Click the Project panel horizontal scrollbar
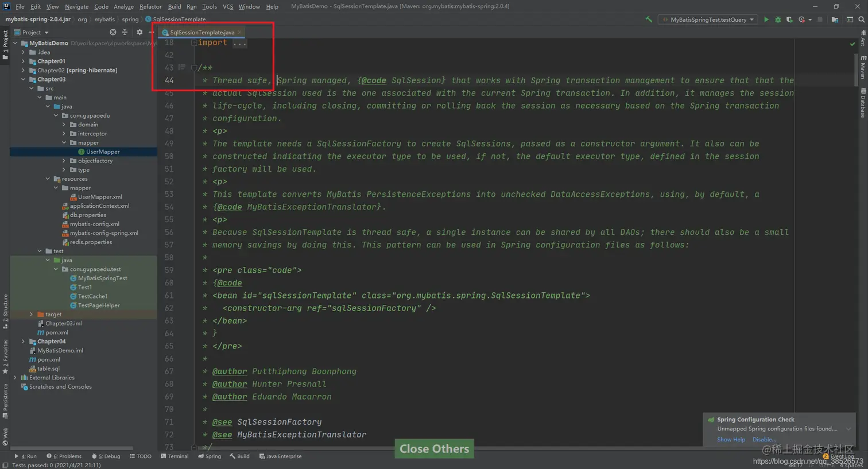The width and height of the screenshot is (868, 469). pos(72,448)
